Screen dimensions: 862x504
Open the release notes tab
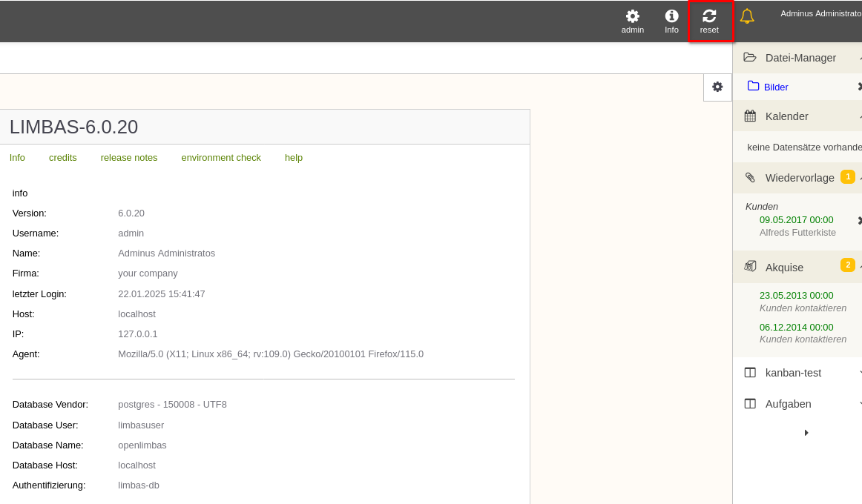(128, 158)
